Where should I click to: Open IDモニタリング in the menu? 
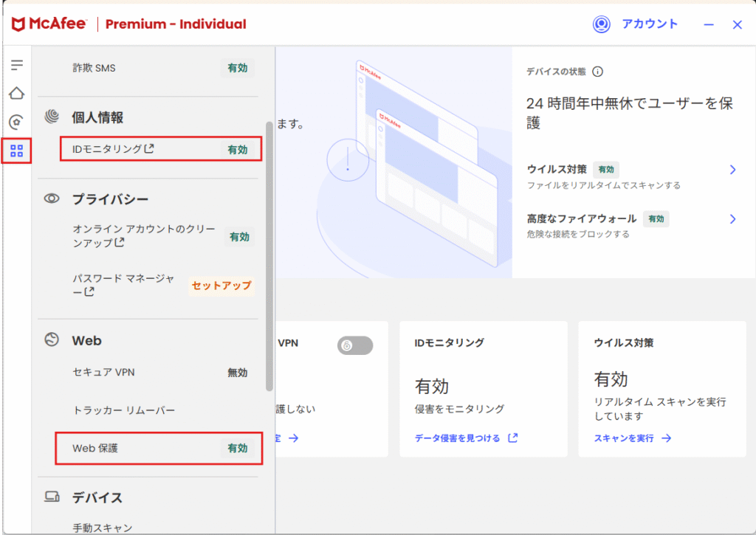161,149
